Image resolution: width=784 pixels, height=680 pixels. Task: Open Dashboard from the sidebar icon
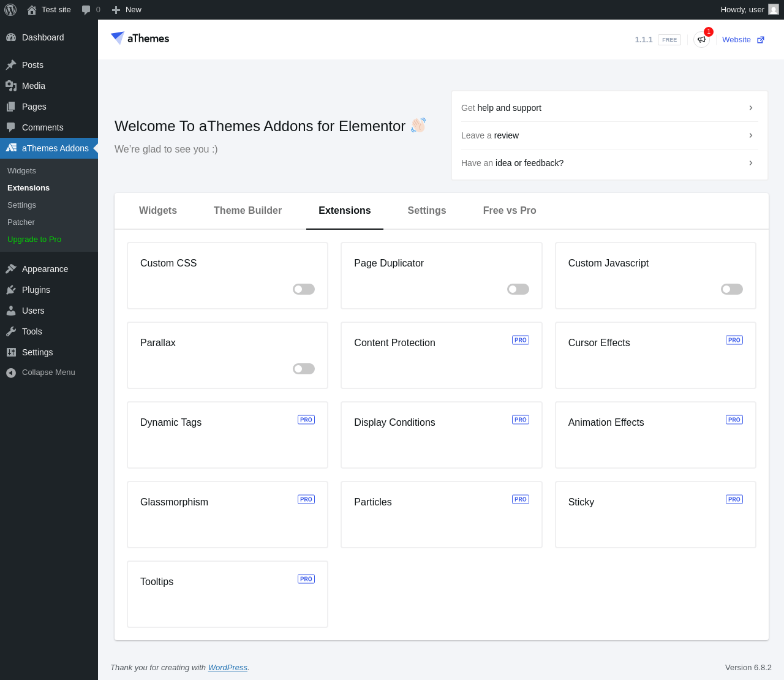click(x=11, y=37)
